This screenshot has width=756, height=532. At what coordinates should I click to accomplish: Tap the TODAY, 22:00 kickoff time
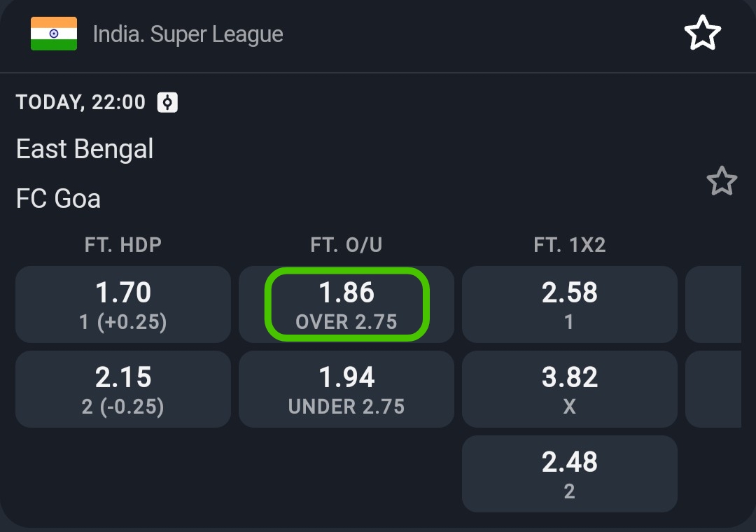[80, 103]
